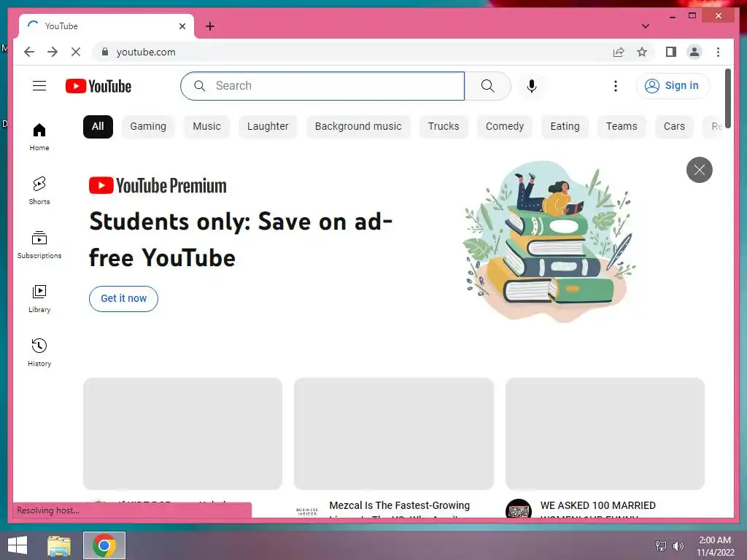Screen dimensions: 747x560
Task: Go back in browser
Action: [29, 52]
